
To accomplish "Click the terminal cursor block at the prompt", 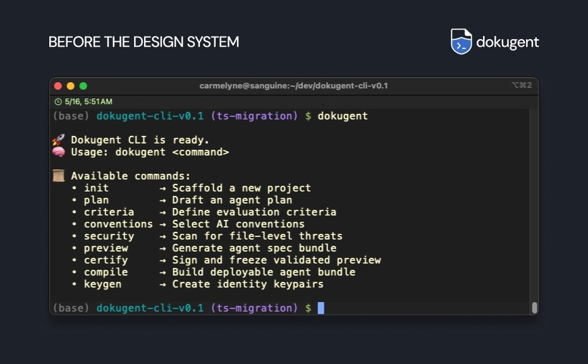I will click(322, 308).
